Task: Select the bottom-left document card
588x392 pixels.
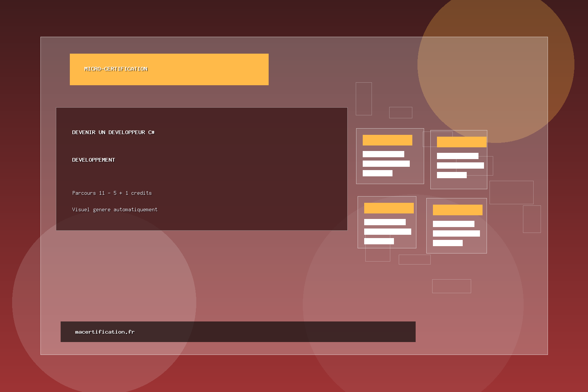Action: 387,222
